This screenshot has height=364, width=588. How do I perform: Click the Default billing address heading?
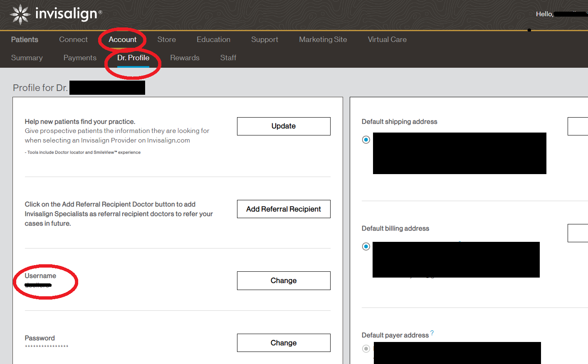pyautogui.click(x=395, y=228)
